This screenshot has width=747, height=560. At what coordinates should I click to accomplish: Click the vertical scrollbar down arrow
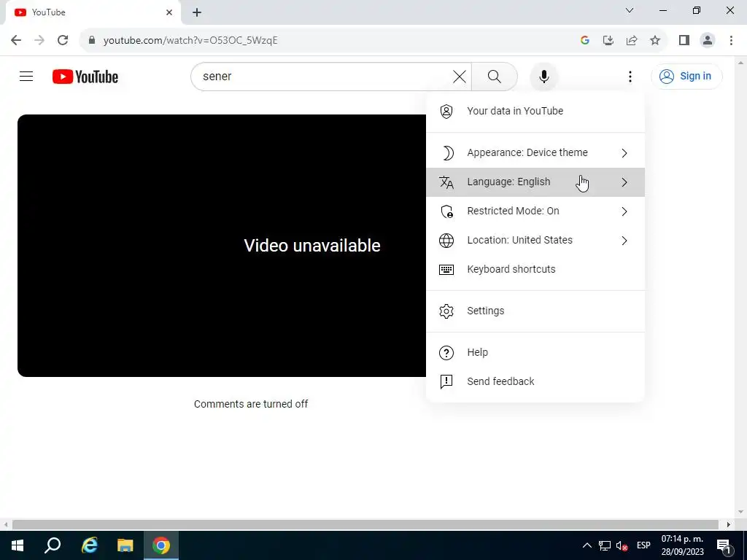coord(741,513)
